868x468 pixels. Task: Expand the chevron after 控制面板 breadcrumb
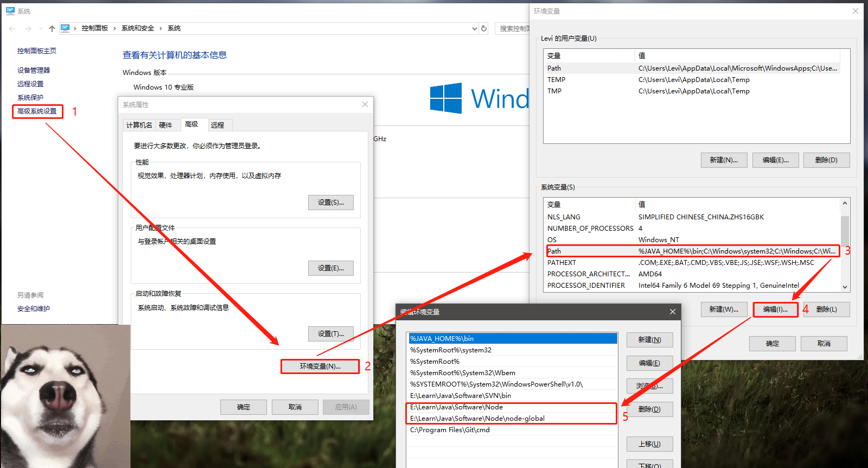click(x=115, y=28)
